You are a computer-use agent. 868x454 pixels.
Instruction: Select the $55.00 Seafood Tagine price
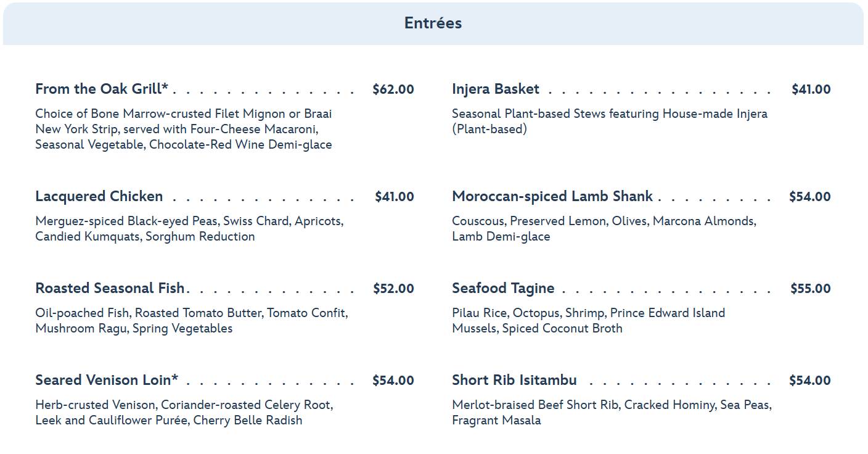pos(810,289)
